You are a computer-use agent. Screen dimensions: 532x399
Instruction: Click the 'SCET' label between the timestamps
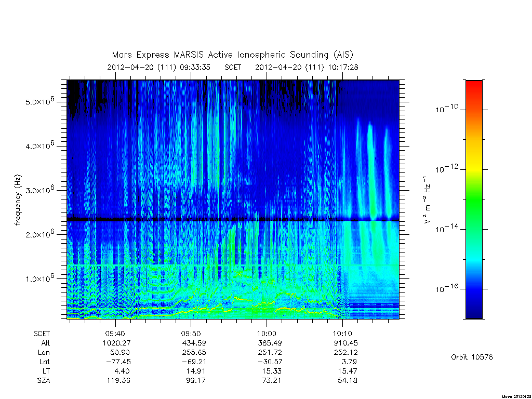[x=233, y=67]
